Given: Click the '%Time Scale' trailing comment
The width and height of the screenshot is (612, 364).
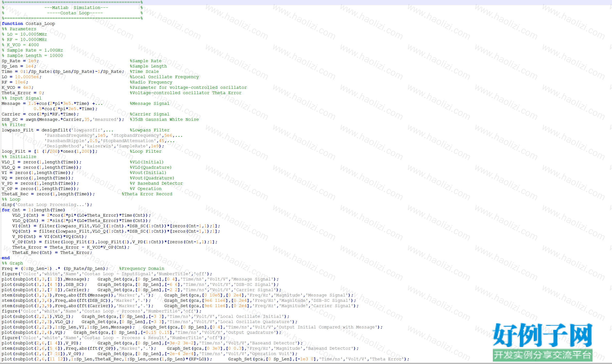Looking at the screenshot, I should pos(144,72).
